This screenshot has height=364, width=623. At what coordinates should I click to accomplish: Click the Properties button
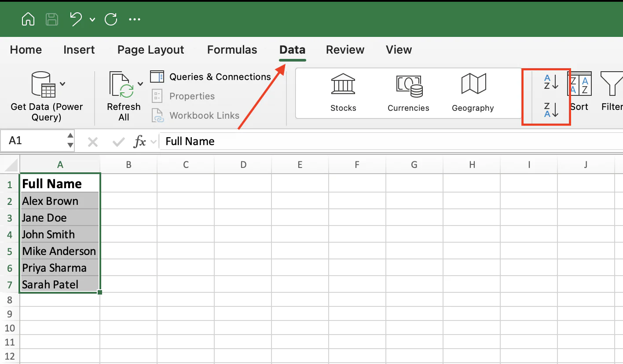[x=183, y=96]
